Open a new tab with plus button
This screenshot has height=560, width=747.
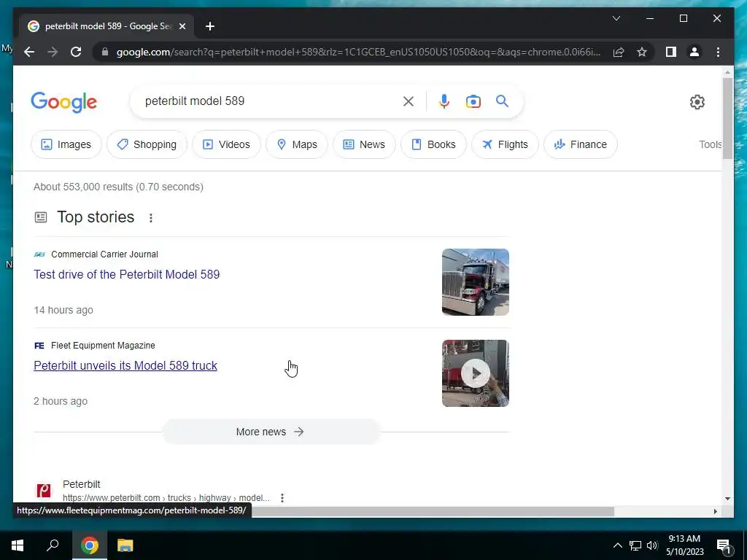coord(210,26)
